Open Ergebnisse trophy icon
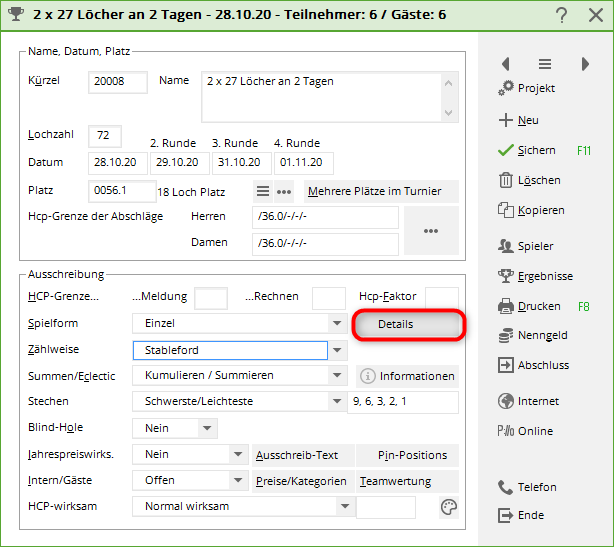This screenshot has width=614, height=547. pyautogui.click(x=506, y=276)
